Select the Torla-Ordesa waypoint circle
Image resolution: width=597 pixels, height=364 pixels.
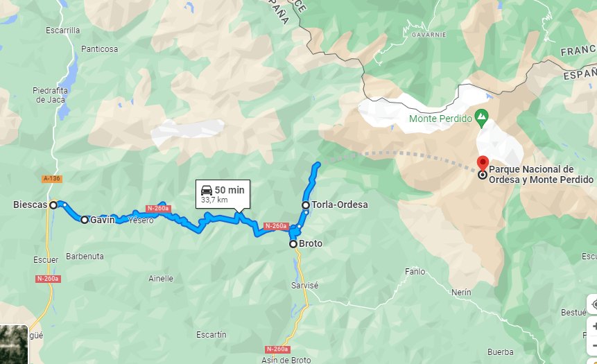pyautogui.click(x=306, y=205)
